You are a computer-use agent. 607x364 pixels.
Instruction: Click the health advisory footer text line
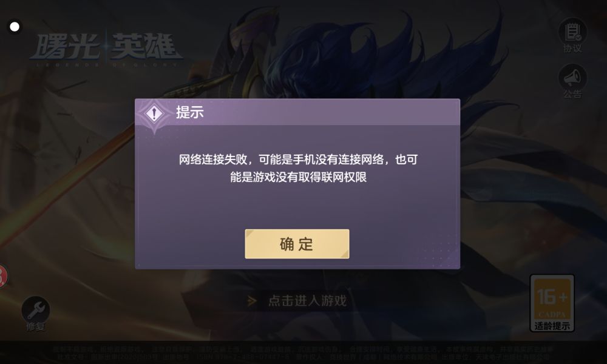coord(303,349)
